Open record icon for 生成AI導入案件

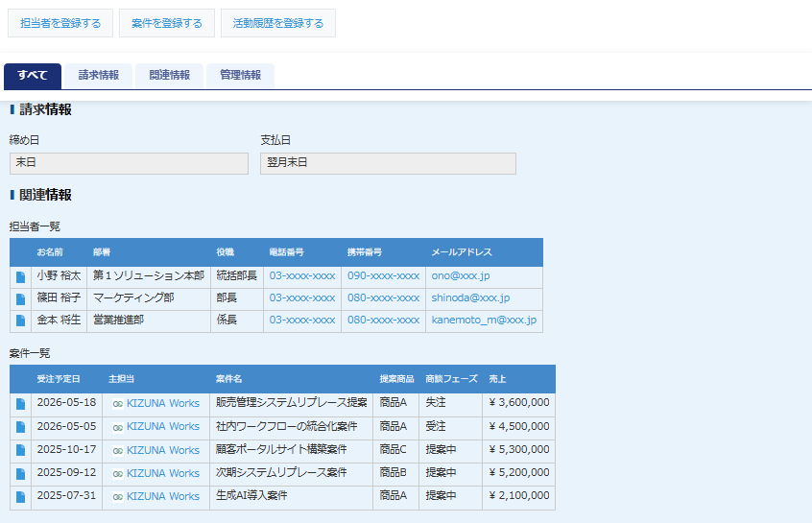(x=21, y=497)
